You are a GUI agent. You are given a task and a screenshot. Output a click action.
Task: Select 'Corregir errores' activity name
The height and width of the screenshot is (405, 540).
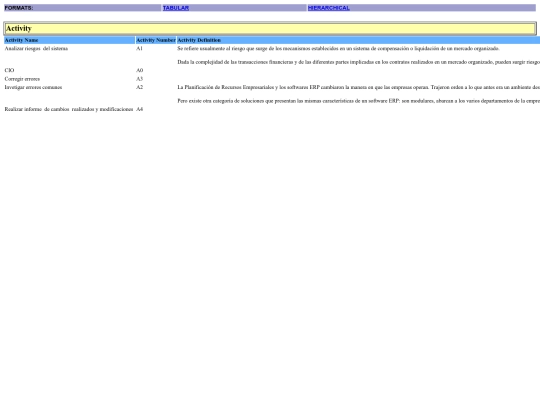22,79
